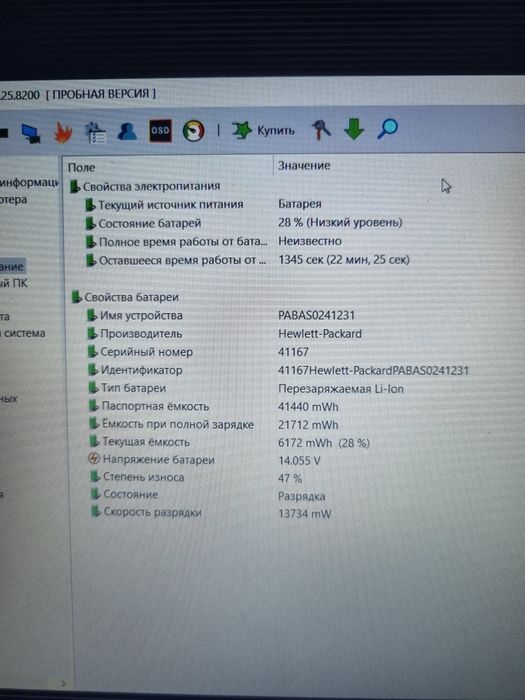525x700 pixels.
Task: Click the value 47 %
Action: pyautogui.click(x=290, y=478)
